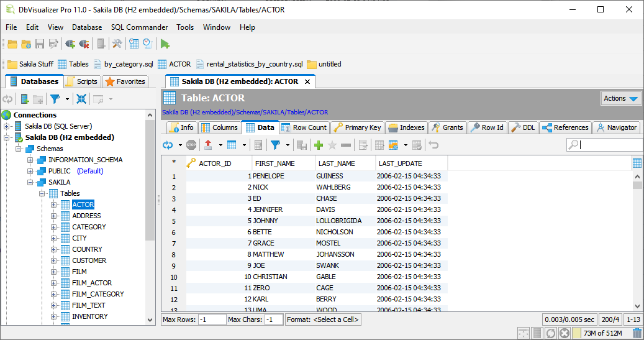Screen dimensions: 644x340
Task: Click the green run arrow icon in toolbar
Action: (x=165, y=44)
